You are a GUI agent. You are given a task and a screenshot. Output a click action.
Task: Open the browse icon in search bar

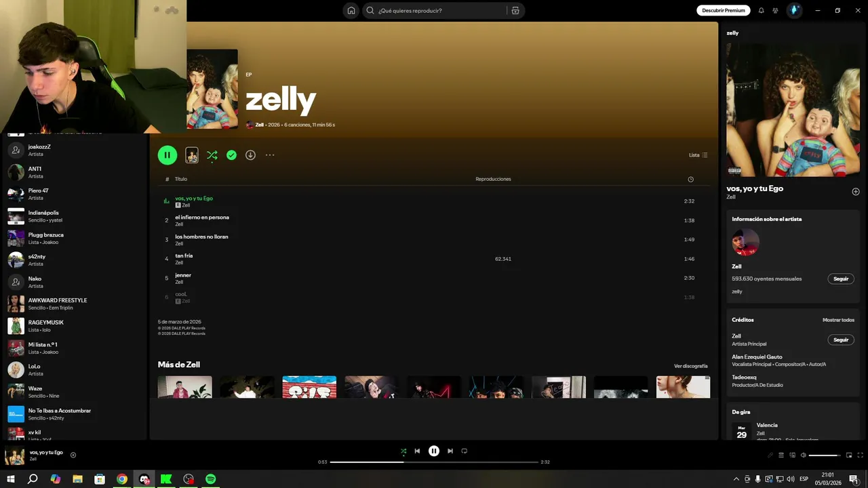coord(515,10)
